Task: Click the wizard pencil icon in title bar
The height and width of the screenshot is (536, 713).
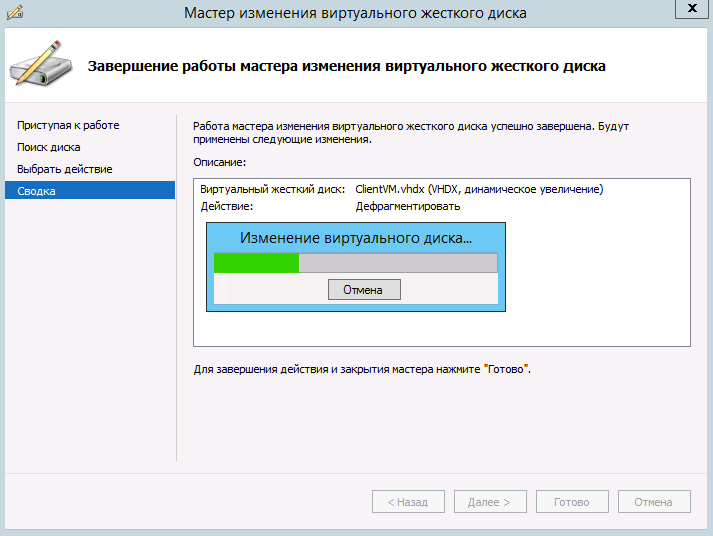Action: pos(15,12)
